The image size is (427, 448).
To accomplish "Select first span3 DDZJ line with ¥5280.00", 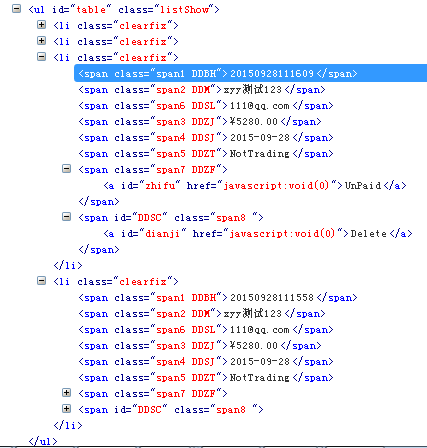I will (x=200, y=121).
